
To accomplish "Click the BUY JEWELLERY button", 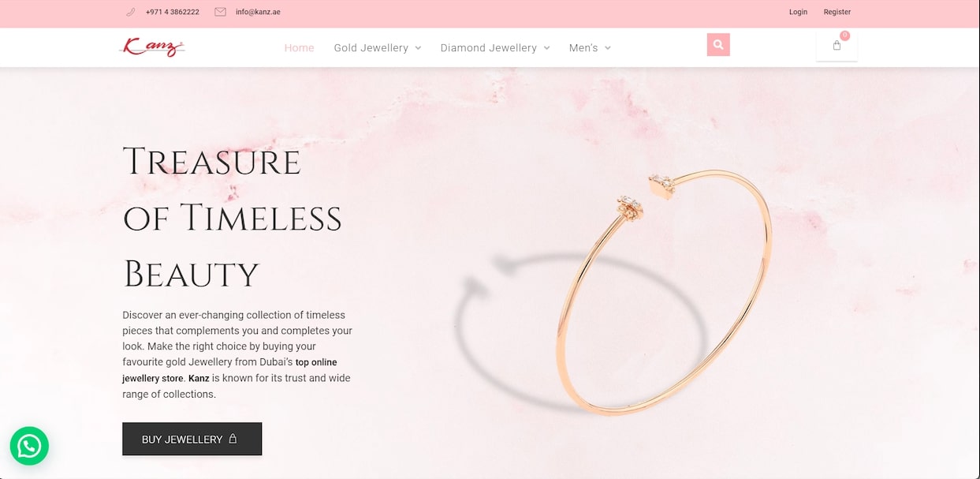I will (192, 439).
